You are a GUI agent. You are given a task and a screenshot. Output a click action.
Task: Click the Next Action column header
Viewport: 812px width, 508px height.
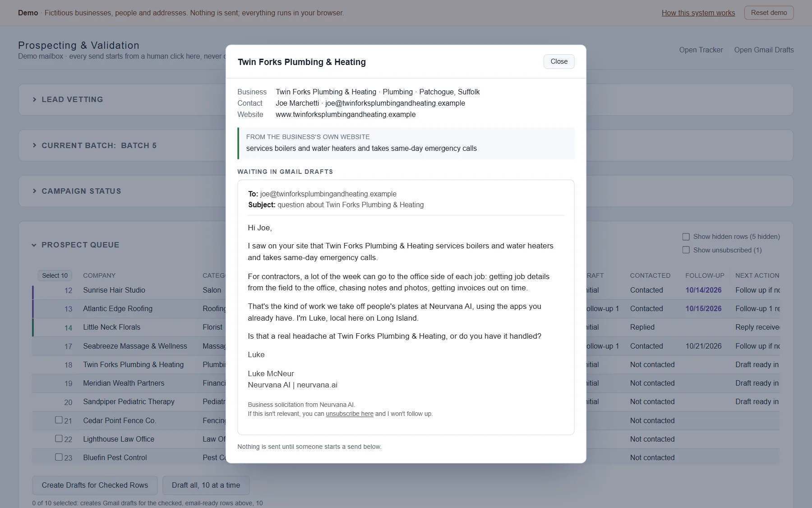coord(757,275)
